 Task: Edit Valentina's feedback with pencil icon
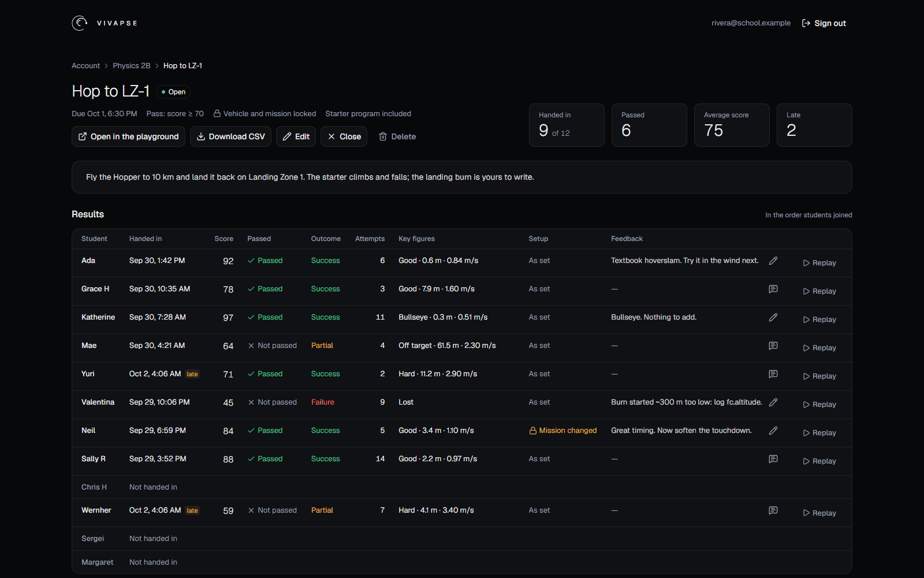click(x=773, y=402)
